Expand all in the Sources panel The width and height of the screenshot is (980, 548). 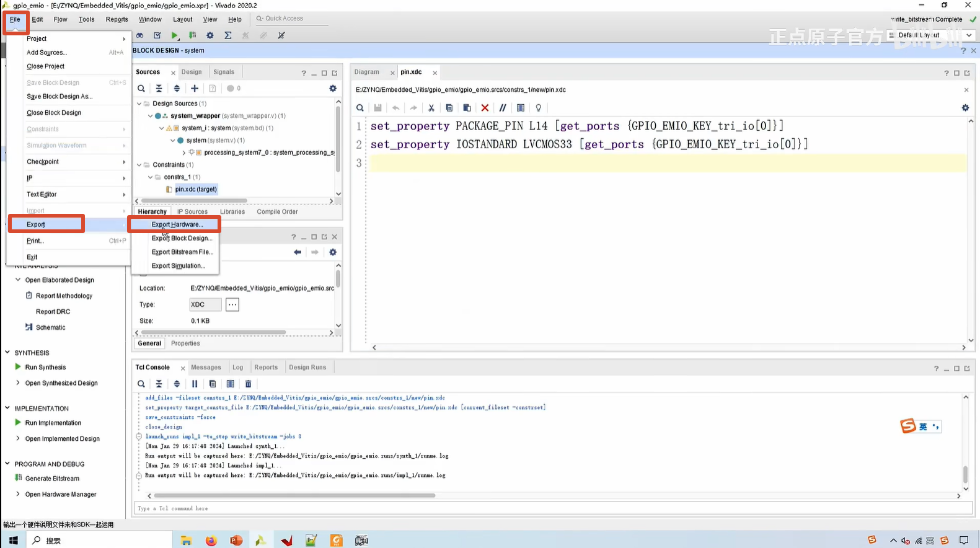[x=177, y=89]
